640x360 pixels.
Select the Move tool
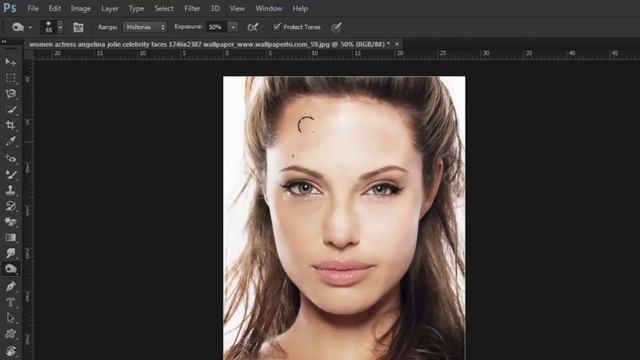(x=11, y=62)
